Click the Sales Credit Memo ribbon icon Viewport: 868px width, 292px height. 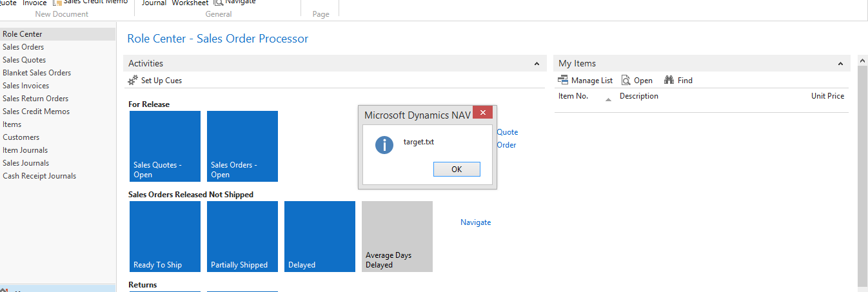pyautogui.click(x=57, y=3)
